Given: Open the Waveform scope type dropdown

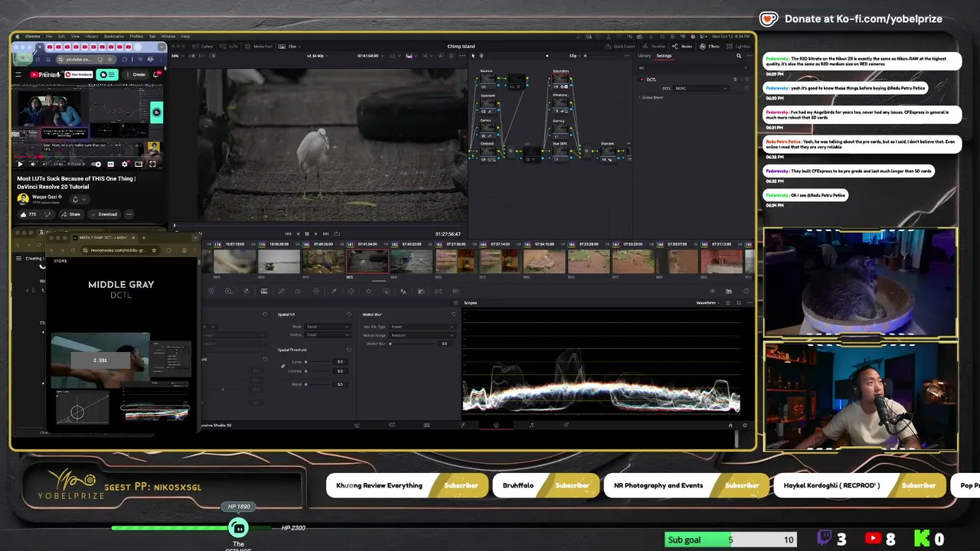Looking at the screenshot, I should point(708,303).
